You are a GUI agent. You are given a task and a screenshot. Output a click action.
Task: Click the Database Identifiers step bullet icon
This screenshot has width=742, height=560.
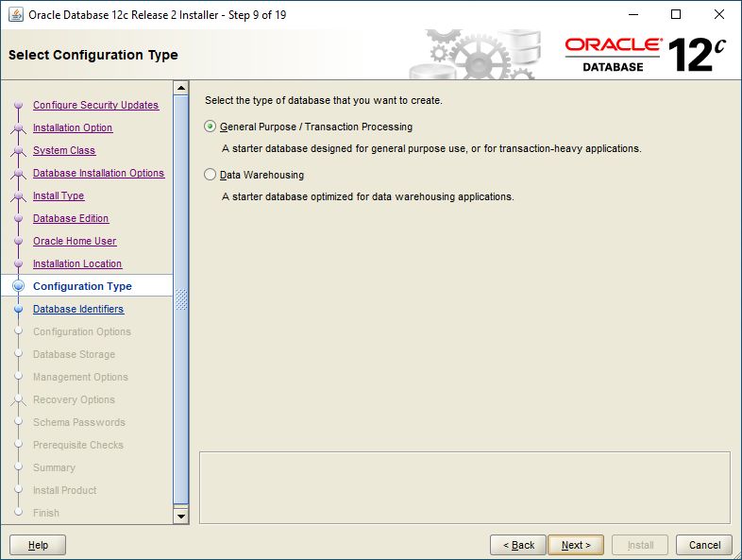19,309
